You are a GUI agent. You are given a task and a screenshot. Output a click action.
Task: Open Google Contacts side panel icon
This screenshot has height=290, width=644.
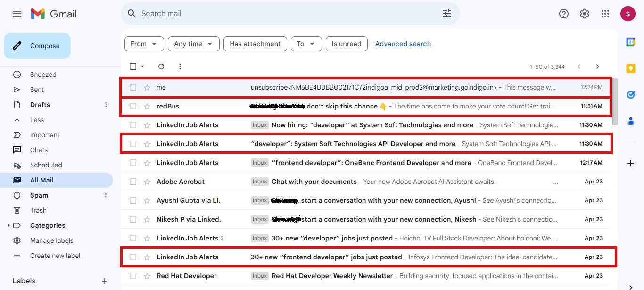(631, 121)
